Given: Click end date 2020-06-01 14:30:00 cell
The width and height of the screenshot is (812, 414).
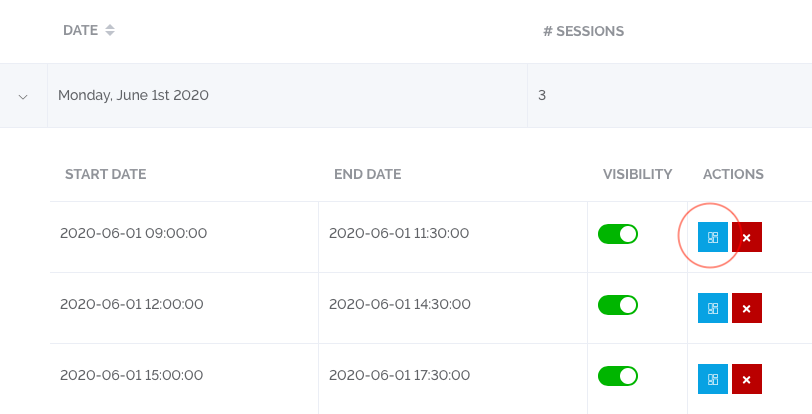Looking at the screenshot, I should (398, 305).
